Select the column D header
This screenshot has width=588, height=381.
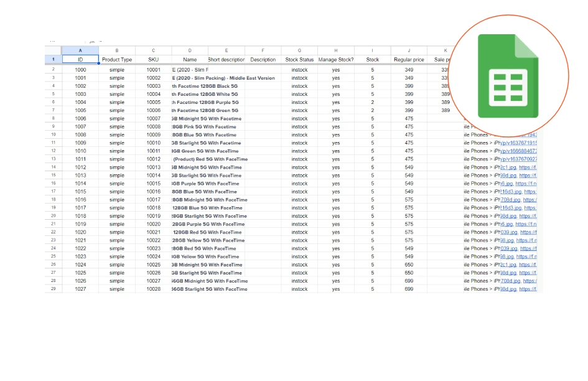click(190, 50)
